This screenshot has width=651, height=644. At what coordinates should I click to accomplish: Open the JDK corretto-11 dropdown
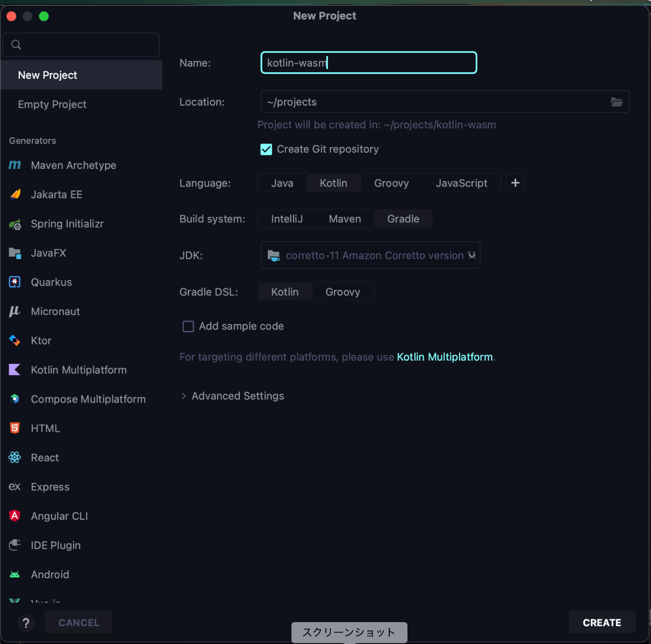pyautogui.click(x=371, y=255)
